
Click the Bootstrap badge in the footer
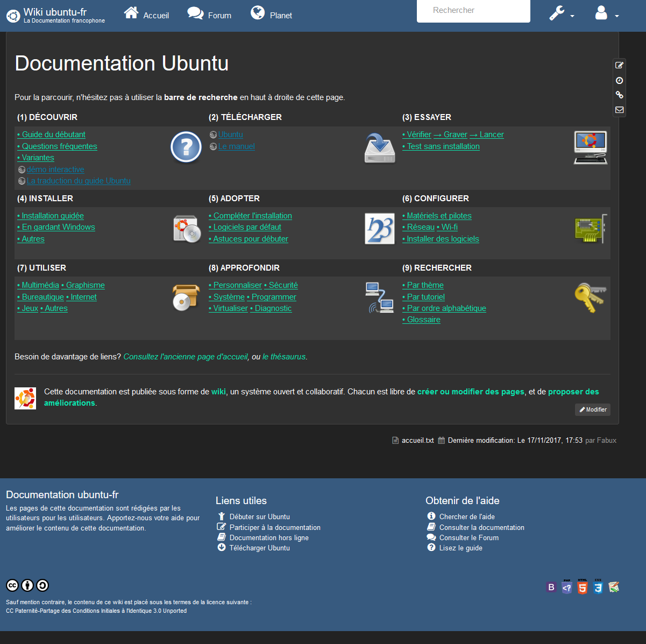coord(551,587)
